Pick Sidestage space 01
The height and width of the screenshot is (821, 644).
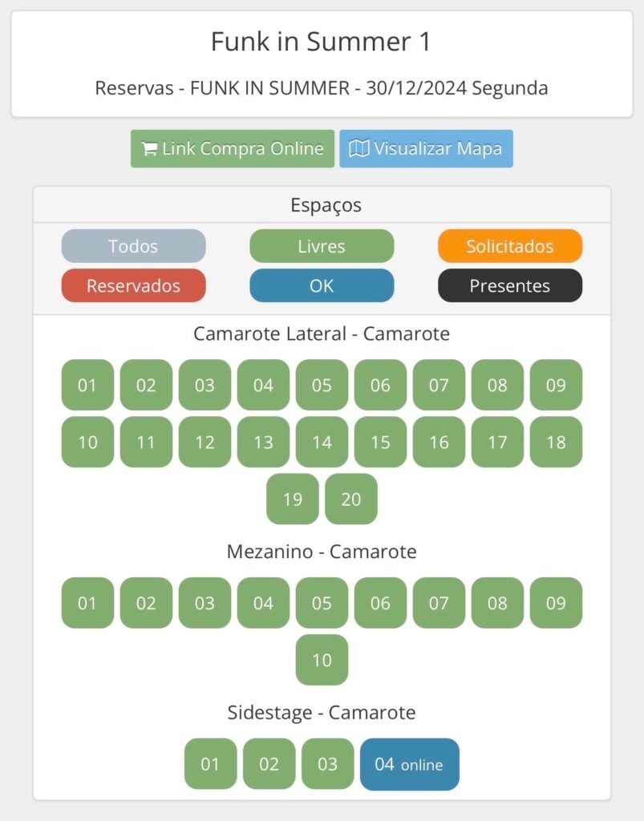(x=210, y=764)
